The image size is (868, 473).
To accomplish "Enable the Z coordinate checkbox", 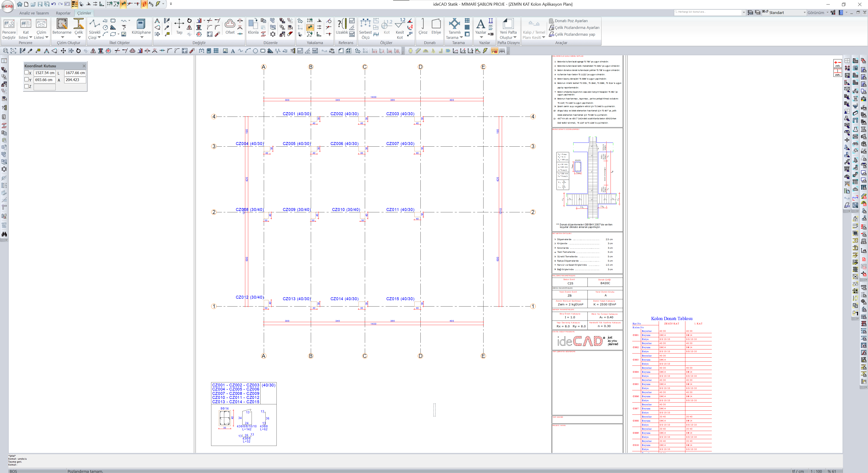I will (27, 87).
